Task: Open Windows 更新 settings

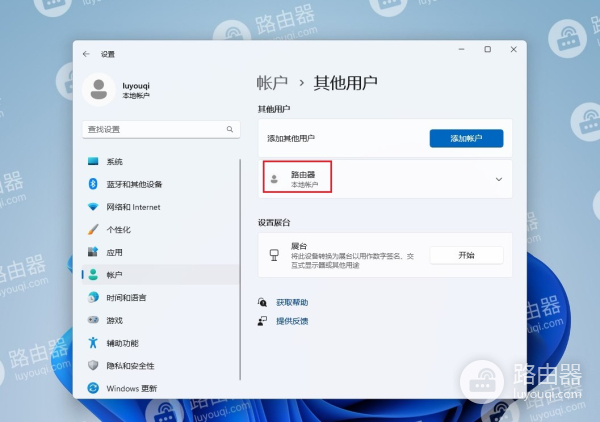Action: [x=161, y=388]
